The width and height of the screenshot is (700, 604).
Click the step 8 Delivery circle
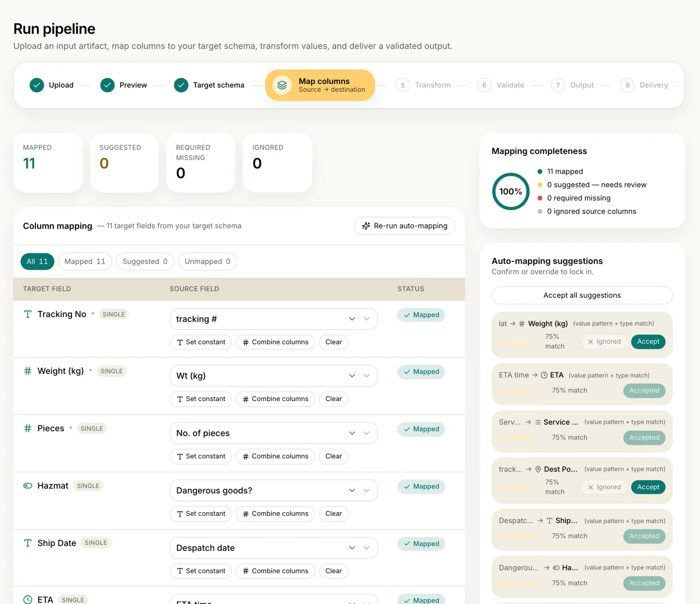click(627, 85)
